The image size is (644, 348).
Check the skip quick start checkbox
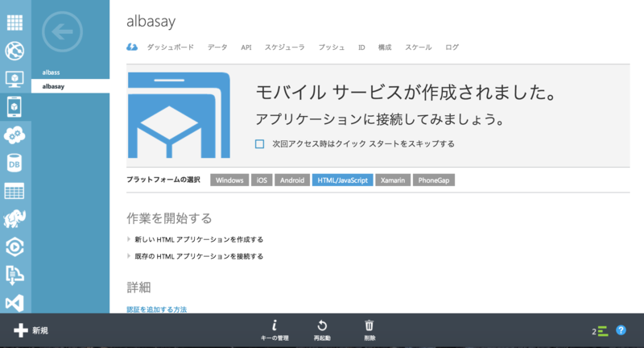(259, 144)
